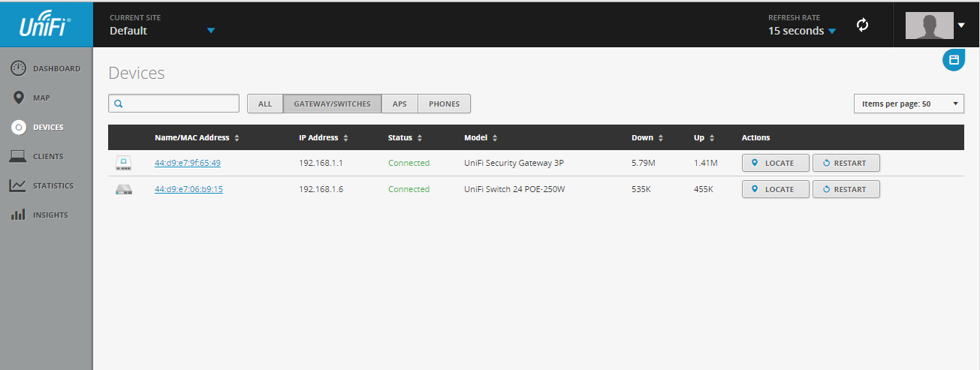Go to the Dashboard menu item
Screen dimensions: 980x370
pos(56,68)
